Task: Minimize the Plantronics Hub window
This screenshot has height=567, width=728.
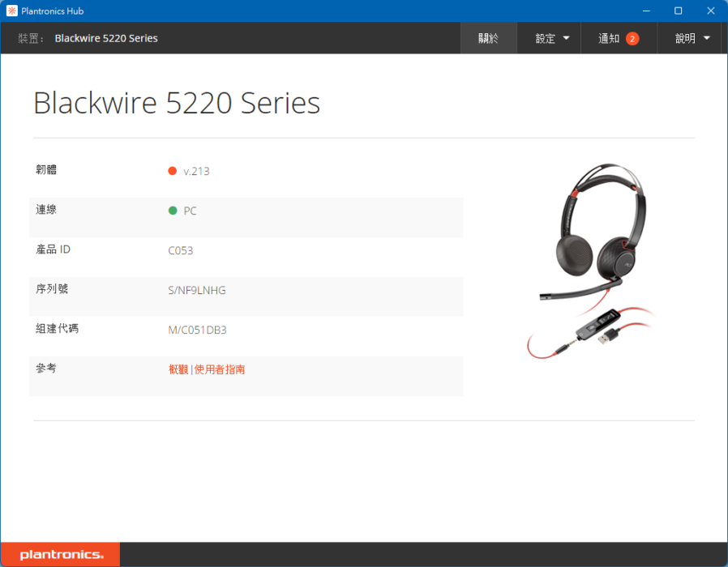Action: point(646,11)
